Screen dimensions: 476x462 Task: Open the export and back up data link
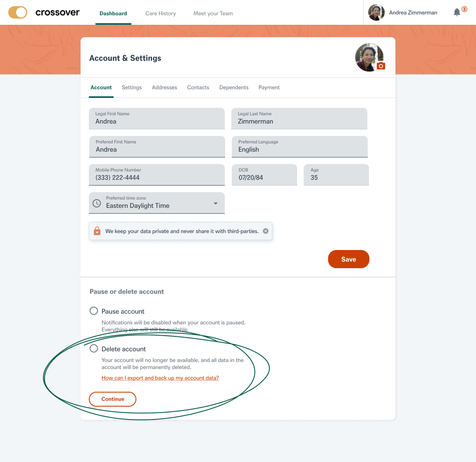point(160,378)
